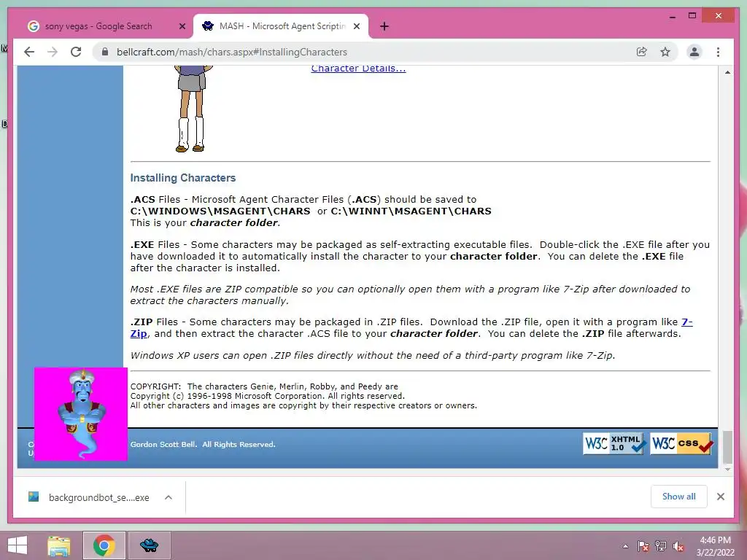Minimize the Chrome window

pyautogui.click(x=672, y=16)
